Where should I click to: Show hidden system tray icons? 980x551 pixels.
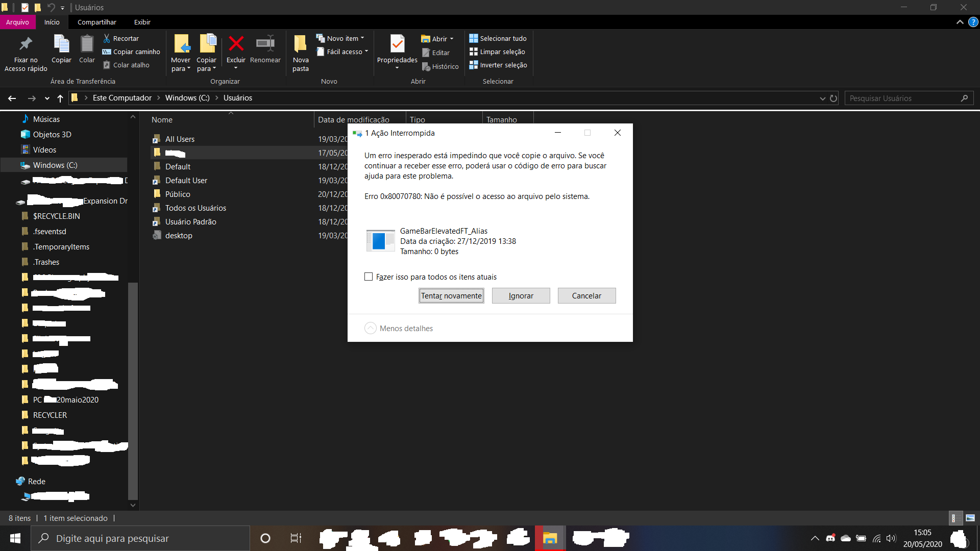tap(815, 538)
